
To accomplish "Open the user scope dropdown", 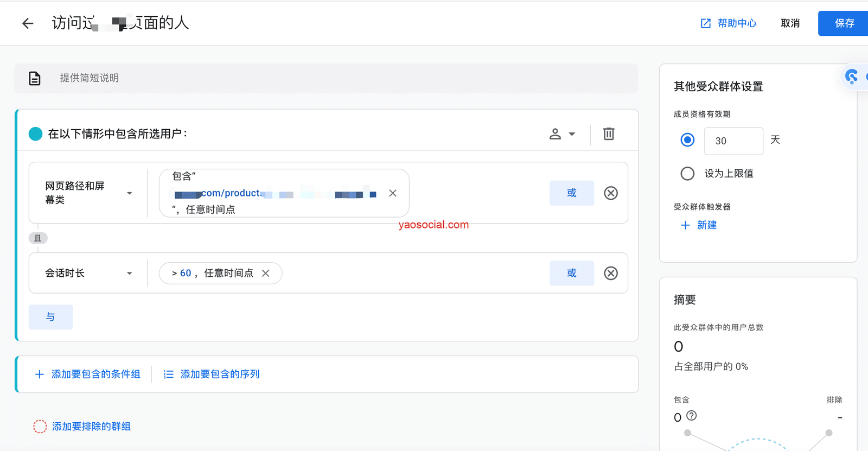I will pos(562,134).
